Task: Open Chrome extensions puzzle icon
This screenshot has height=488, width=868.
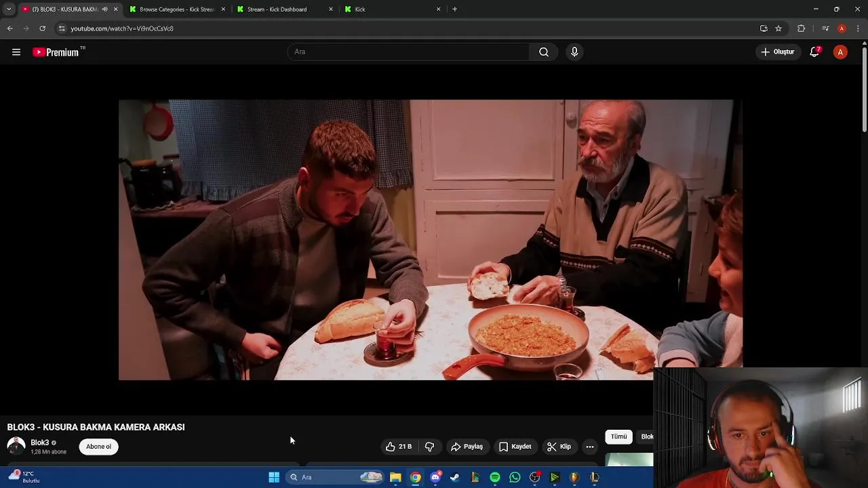Action: point(801,28)
